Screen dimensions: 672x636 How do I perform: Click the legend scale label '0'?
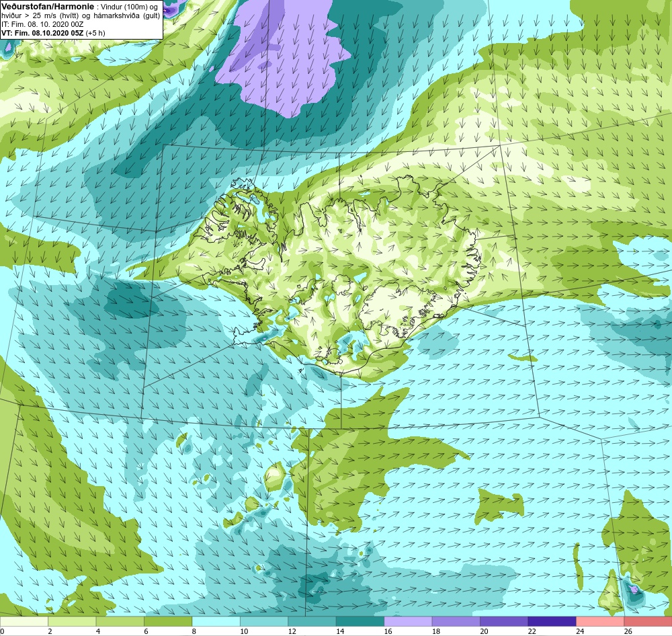tap(2, 631)
